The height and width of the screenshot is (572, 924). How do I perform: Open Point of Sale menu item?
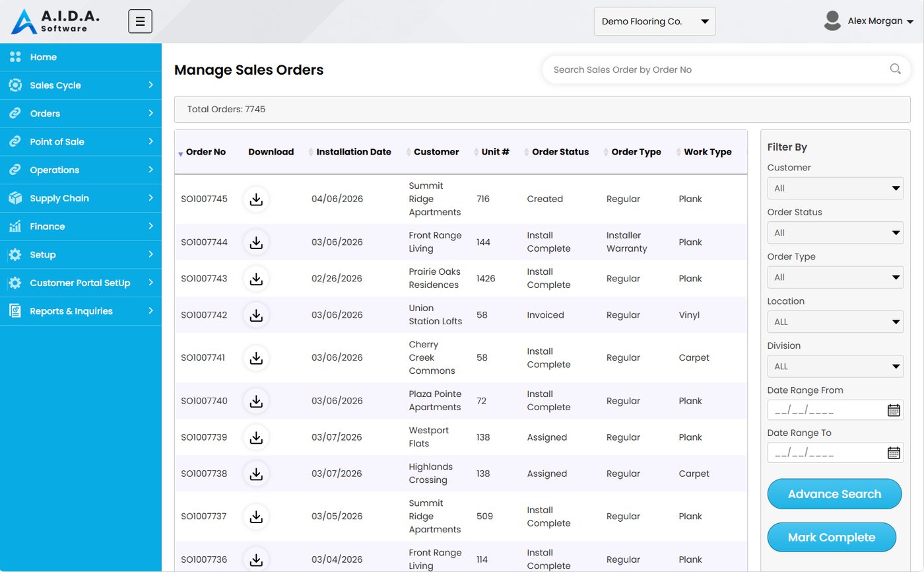coord(81,142)
